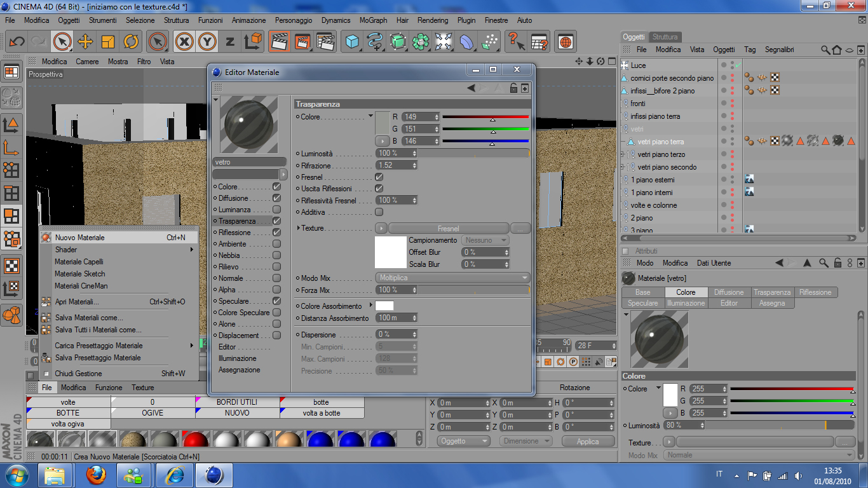Toggle the Y axis lock
Viewport: 868px width, 488px height.
[x=207, y=42]
